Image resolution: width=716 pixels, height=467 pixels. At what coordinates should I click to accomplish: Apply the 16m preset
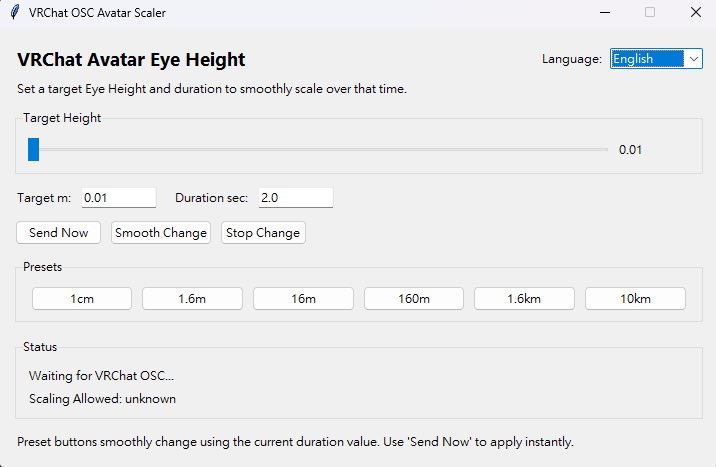click(303, 299)
